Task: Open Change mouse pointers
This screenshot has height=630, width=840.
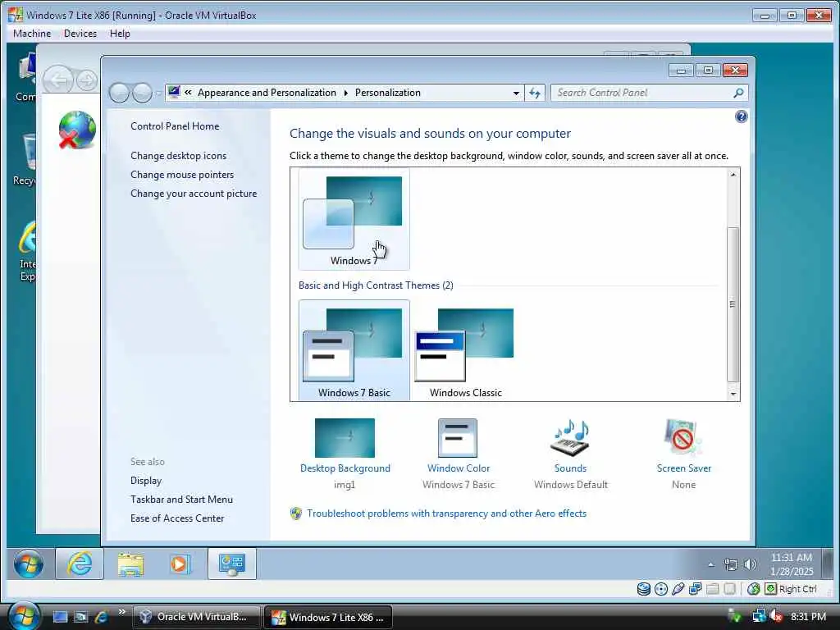Action: [x=182, y=175]
